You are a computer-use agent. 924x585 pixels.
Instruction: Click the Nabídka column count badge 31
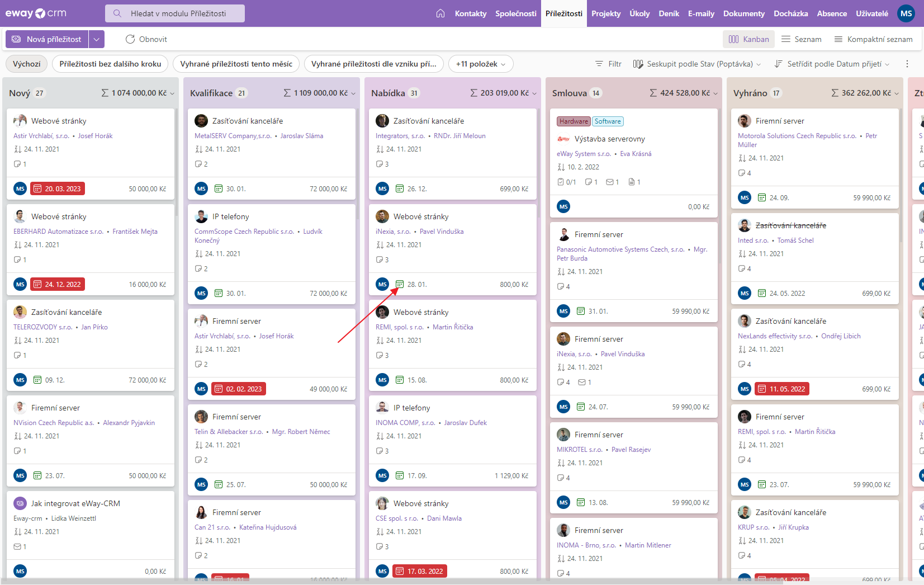(414, 93)
